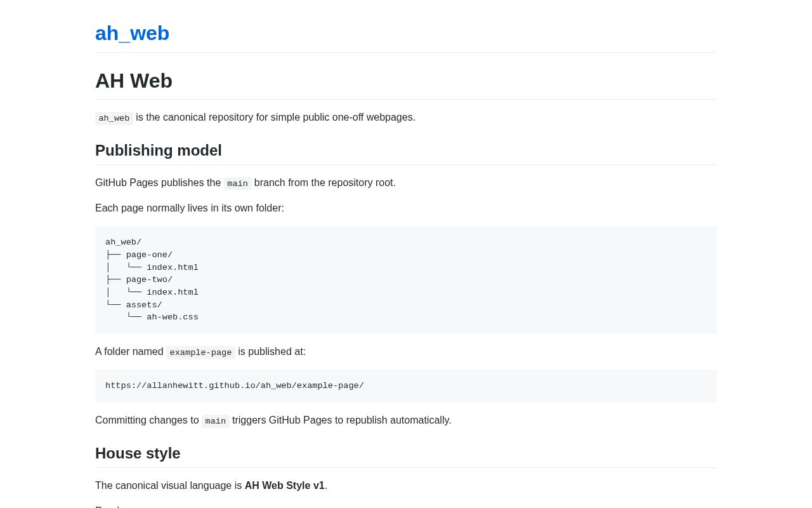
Task: Click "page-two/" in the folder tree
Action: coord(149,279)
